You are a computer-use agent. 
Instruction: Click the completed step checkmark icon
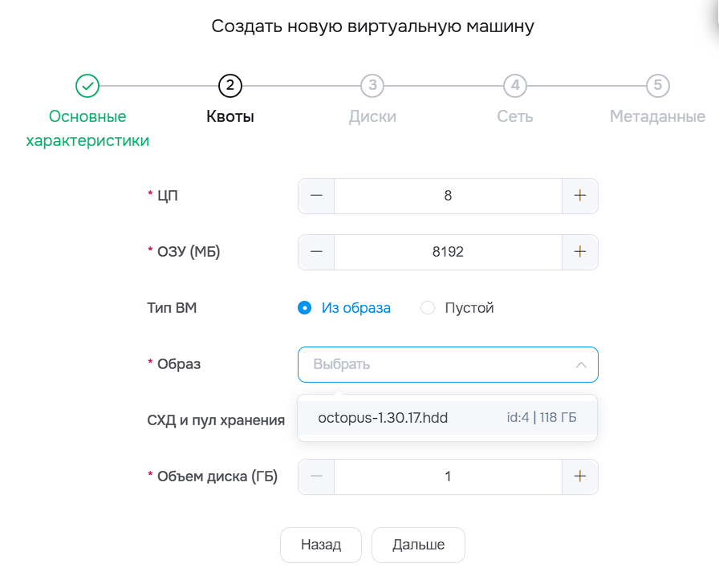pyautogui.click(x=87, y=85)
